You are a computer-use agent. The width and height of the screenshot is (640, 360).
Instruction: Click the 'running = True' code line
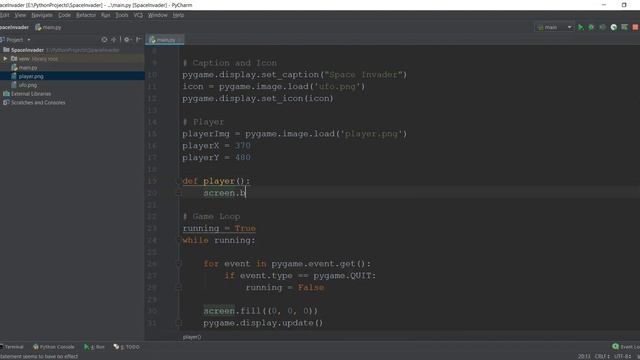(x=219, y=228)
